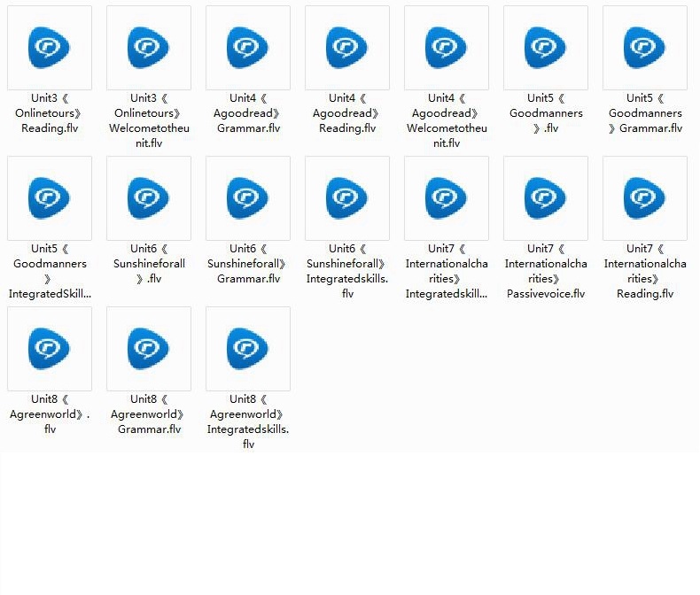The height and width of the screenshot is (595, 700).
Task: Select the Unit8 Agreenworld Grammar.flv icon
Action: (149, 349)
